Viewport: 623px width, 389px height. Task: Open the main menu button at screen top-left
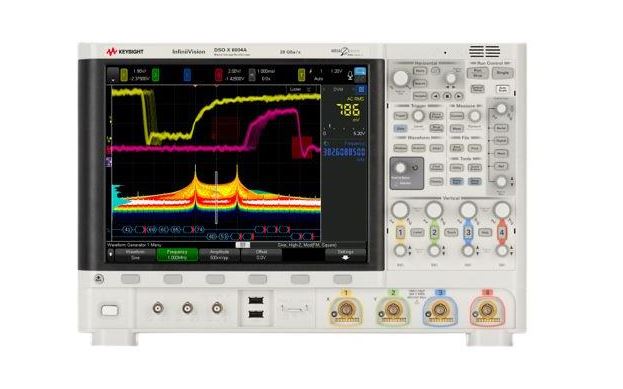(113, 74)
